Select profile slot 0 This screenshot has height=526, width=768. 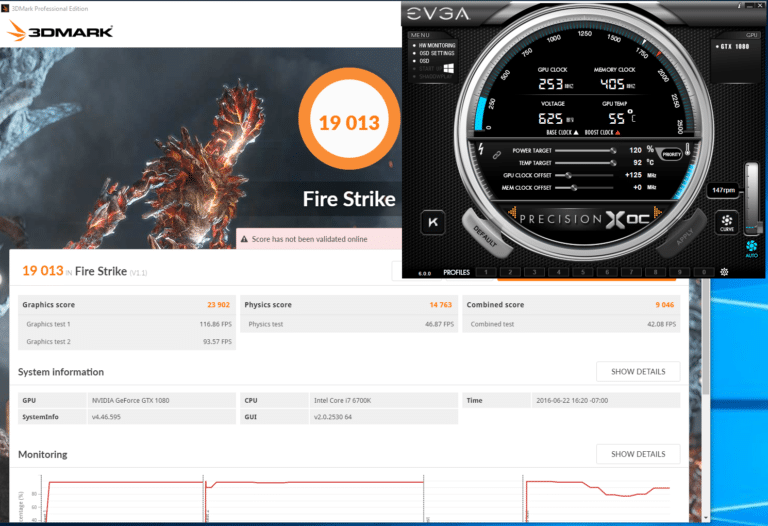pyautogui.click(x=704, y=272)
